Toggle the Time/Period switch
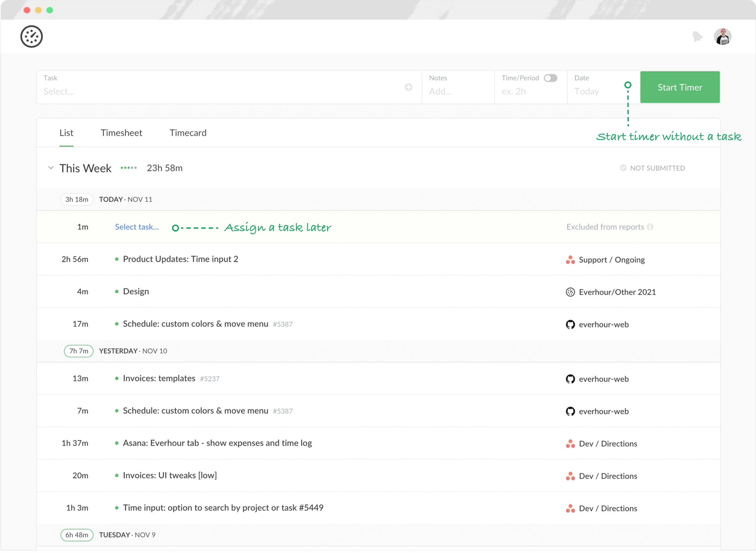Screen dimensions: 756x553 [551, 78]
